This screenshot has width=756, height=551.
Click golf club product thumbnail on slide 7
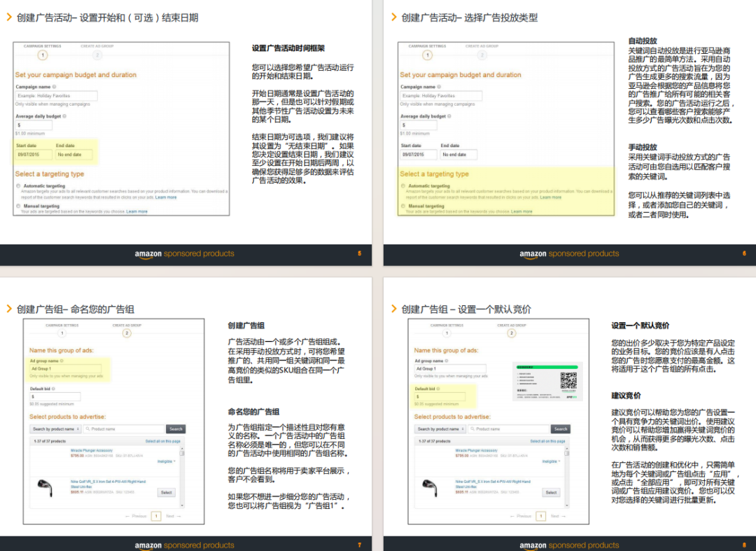45,488
